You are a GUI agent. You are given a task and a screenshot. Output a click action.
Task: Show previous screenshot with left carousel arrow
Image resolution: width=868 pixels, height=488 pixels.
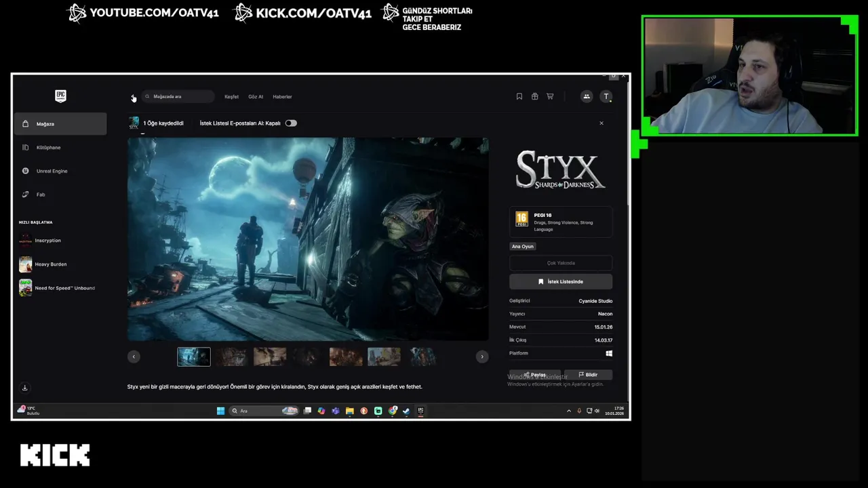134,357
